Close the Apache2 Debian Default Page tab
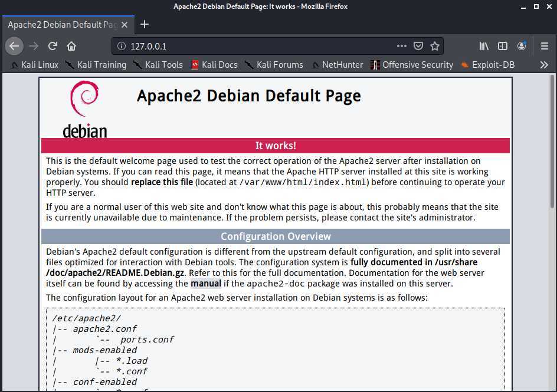Screen dimensions: 557x392 coord(124,25)
